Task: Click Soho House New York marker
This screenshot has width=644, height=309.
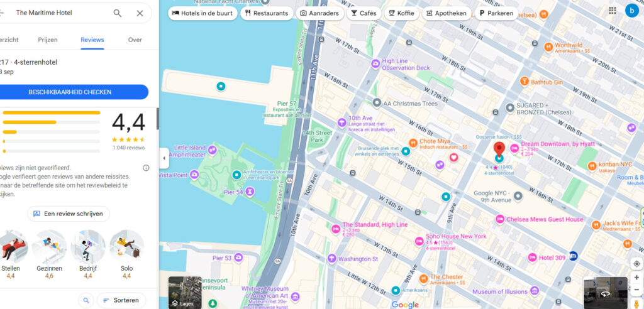Action: tap(419, 241)
